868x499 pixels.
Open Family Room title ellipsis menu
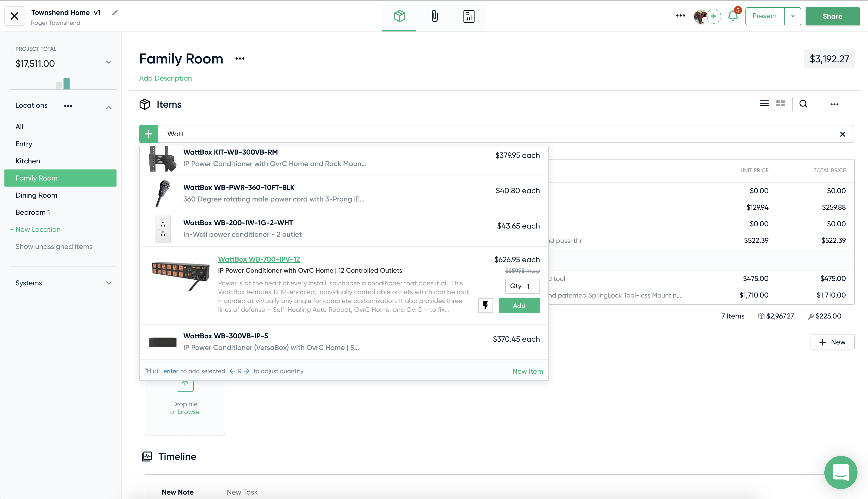click(x=240, y=59)
